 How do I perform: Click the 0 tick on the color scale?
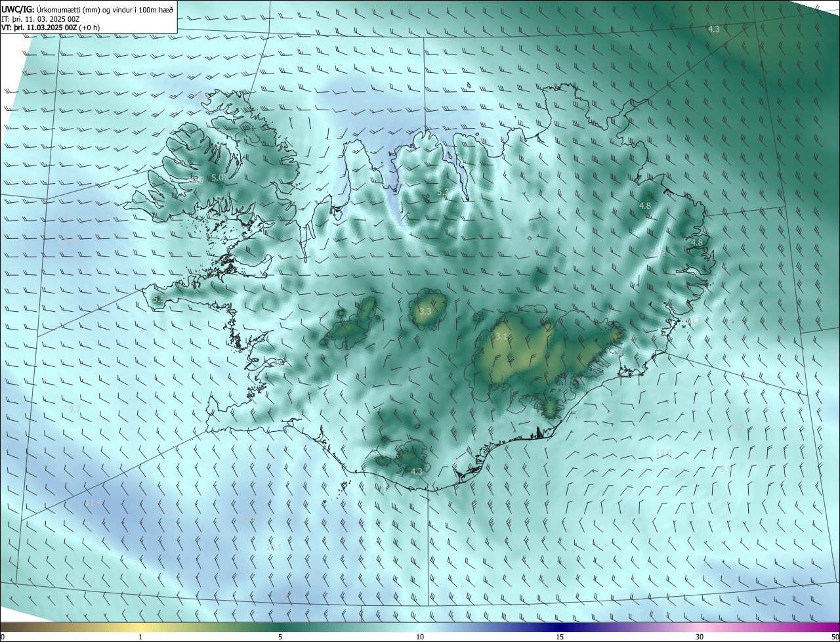pos(2,637)
